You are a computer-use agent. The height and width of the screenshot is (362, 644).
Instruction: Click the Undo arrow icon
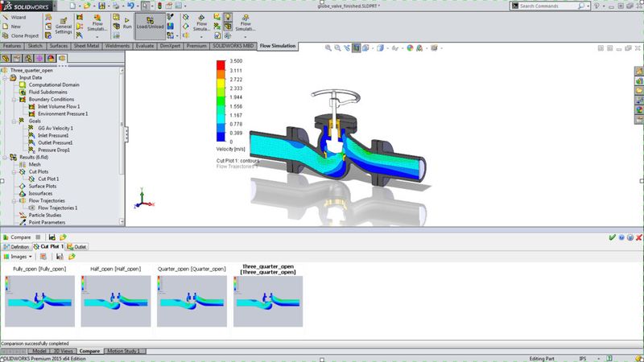tap(130, 6)
